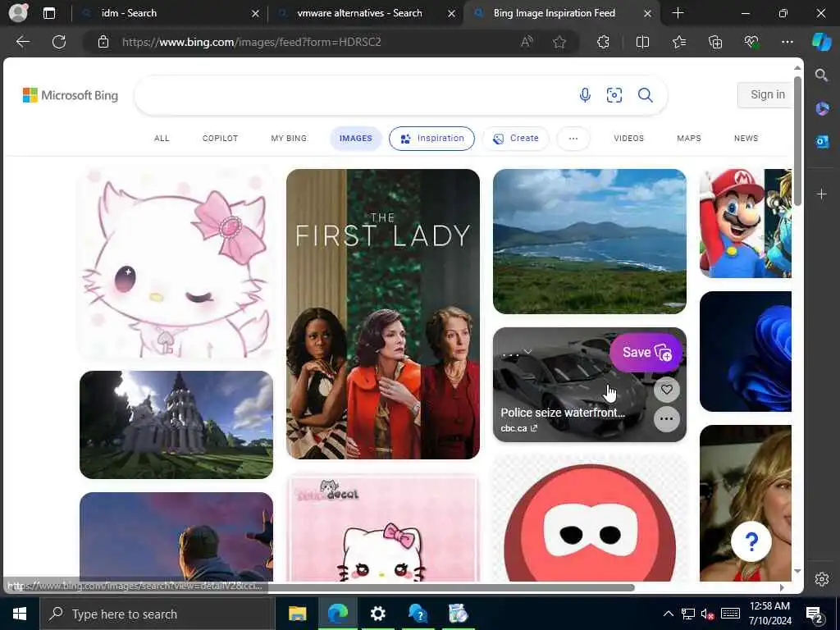Open visual search camera icon
Image resolution: width=840 pixels, height=630 pixels.
[x=614, y=95]
